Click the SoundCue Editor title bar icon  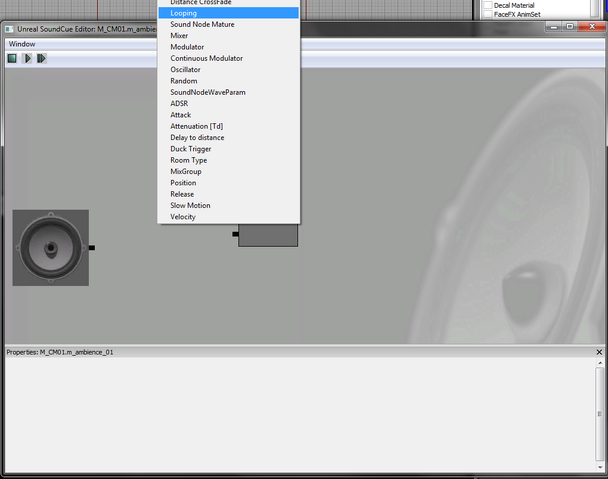pyautogui.click(x=9, y=29)
